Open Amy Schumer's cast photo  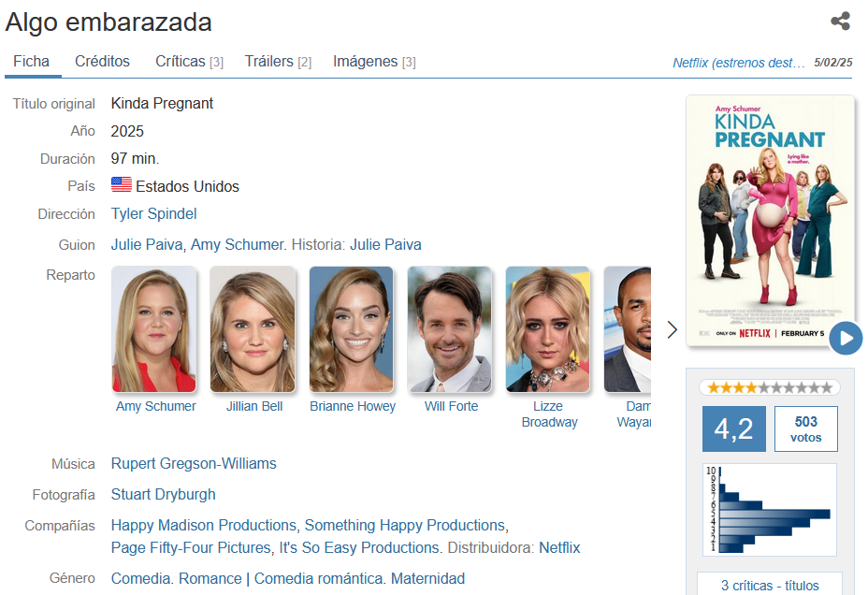(154, 329)
